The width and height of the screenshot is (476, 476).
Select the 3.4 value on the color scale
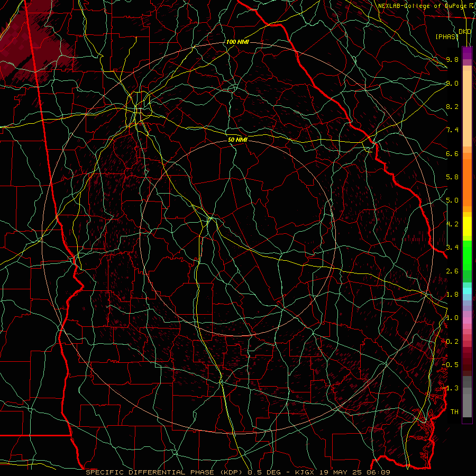click(452, 248)
